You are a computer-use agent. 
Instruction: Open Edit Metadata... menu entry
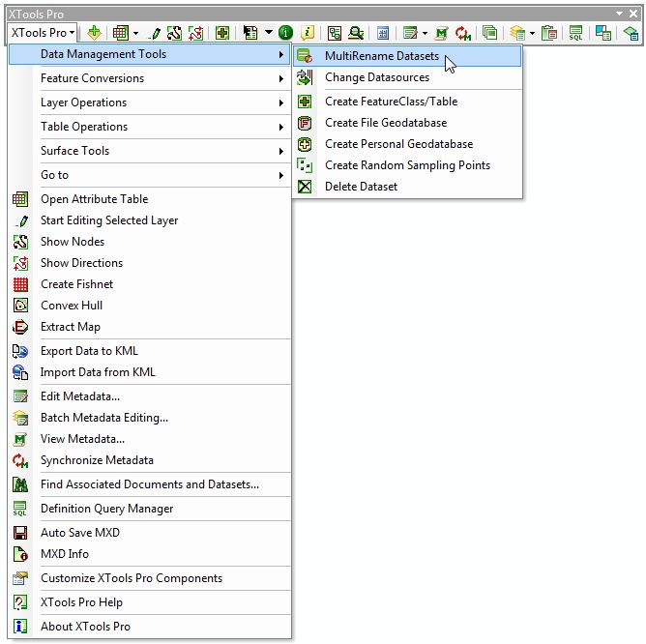click(150, 396)
